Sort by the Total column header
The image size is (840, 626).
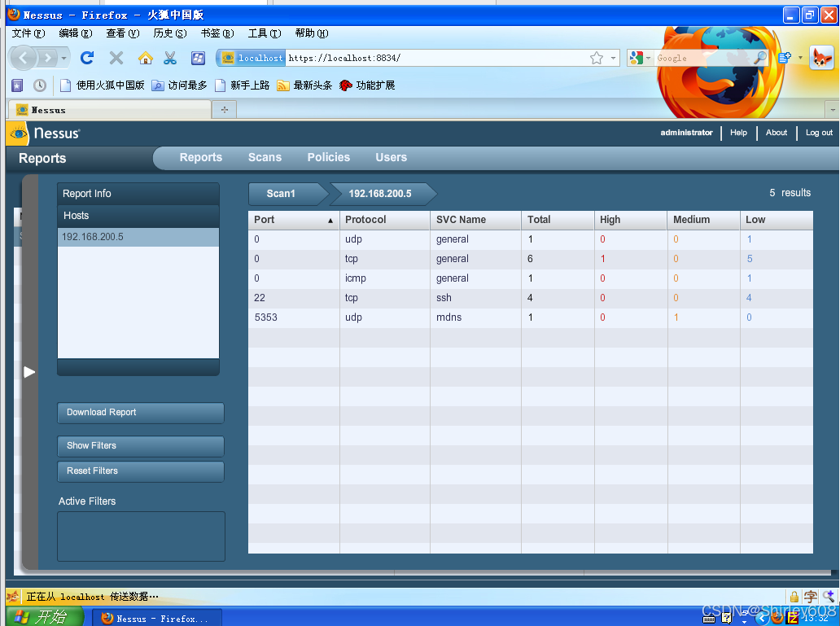(558, 220)
